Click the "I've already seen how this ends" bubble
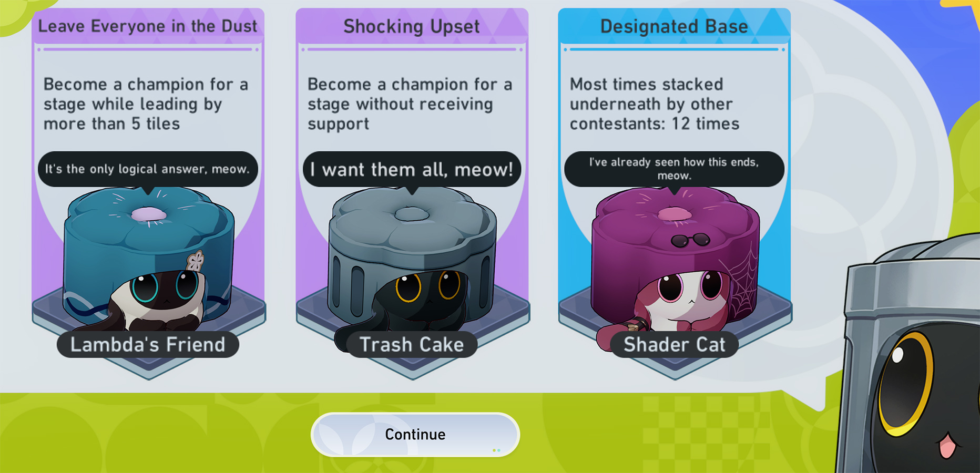Viewport: 980px width, 473px height. pos(674,169)
